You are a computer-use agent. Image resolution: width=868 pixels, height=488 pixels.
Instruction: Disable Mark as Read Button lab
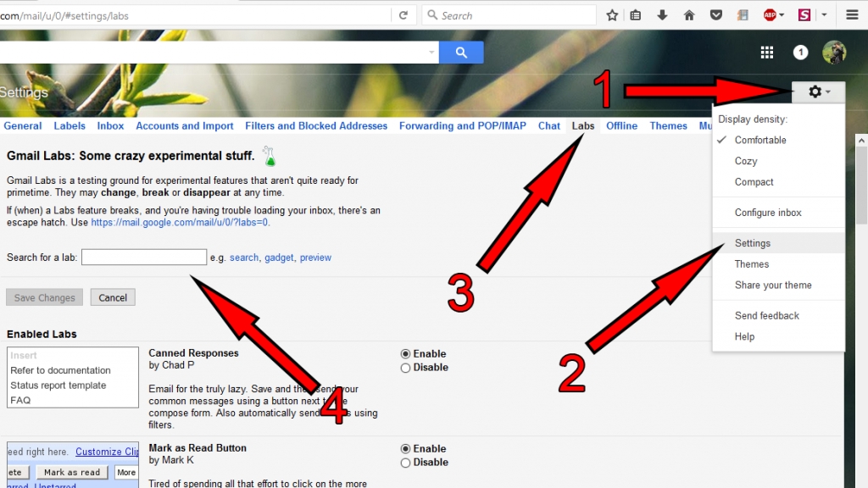405,463
